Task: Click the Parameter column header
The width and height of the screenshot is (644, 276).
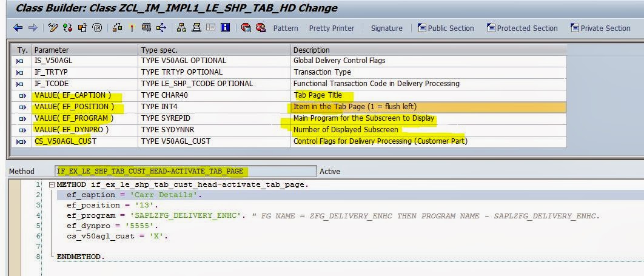Action: click(x=85, y=50)
